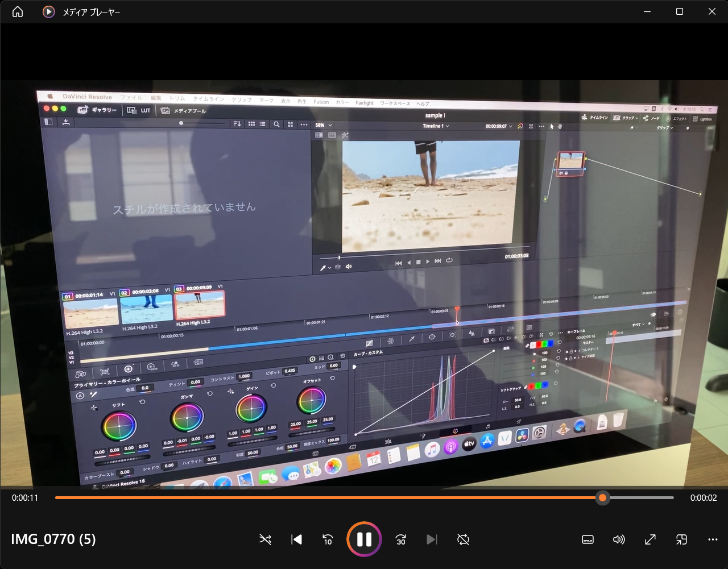Click the magic wand enhance viewer icon
Image resolution: width=728 pixels, height=569 pixels.
pyautogui.click(x=345, y=135)
